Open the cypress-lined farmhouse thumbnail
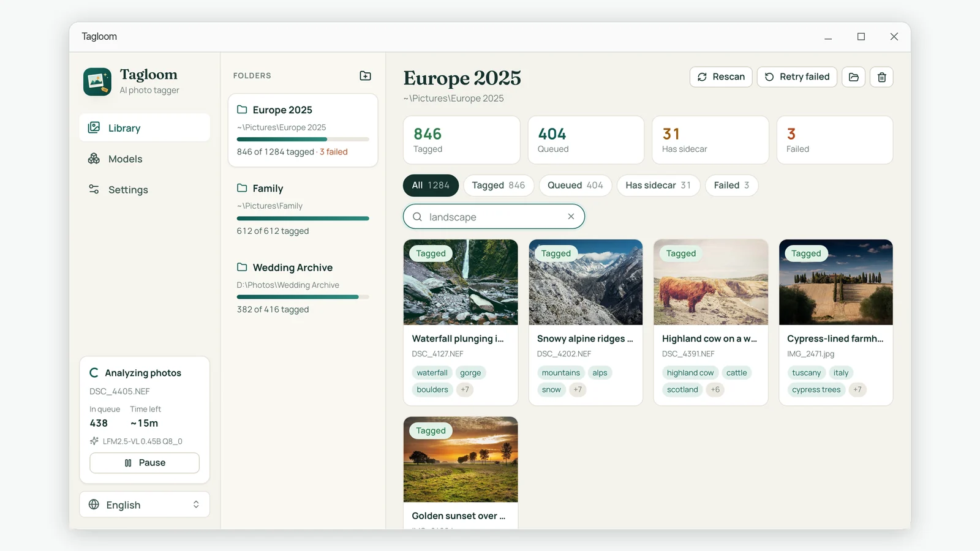The height and width of the screenshot is (551, 980). [835, 282]
